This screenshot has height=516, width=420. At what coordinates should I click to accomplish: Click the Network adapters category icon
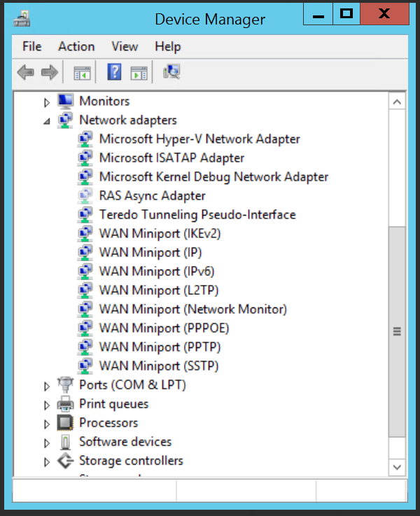pos(66,120)
